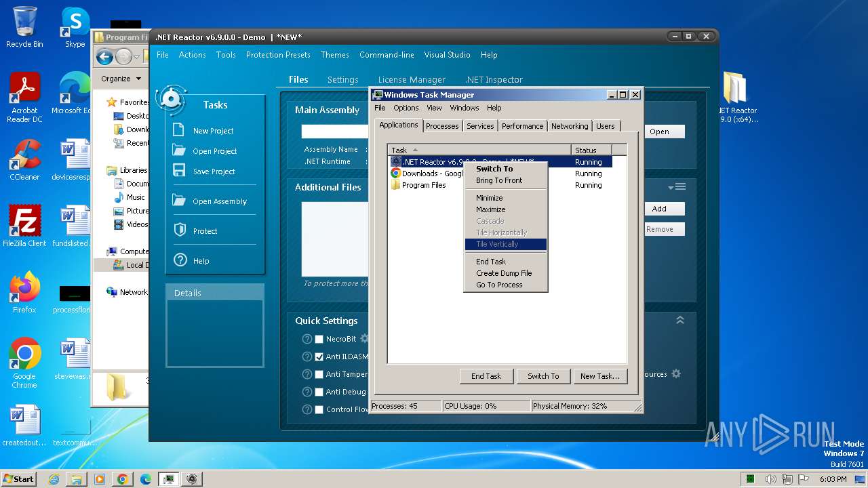Screen dimensions: 868x488
Task: Click the Switch To button at the bottom
Action: tap(543, 376)
